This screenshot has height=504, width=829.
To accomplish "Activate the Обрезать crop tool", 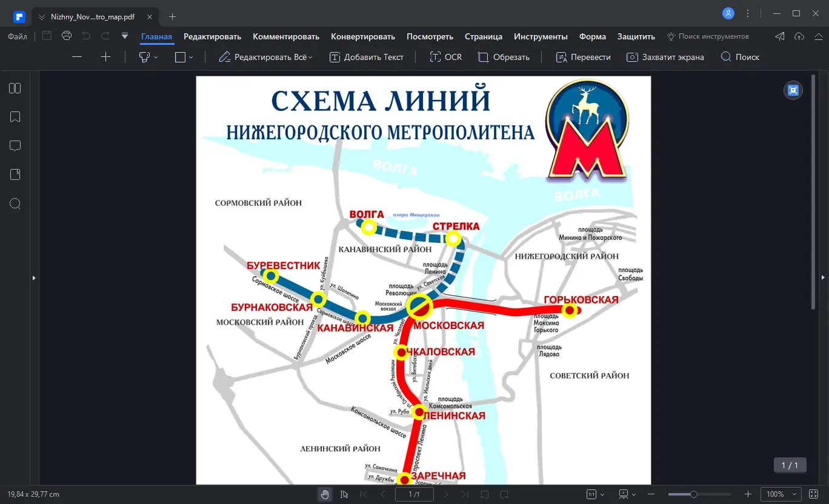I will pyautogui.click(x=504, y=57).
